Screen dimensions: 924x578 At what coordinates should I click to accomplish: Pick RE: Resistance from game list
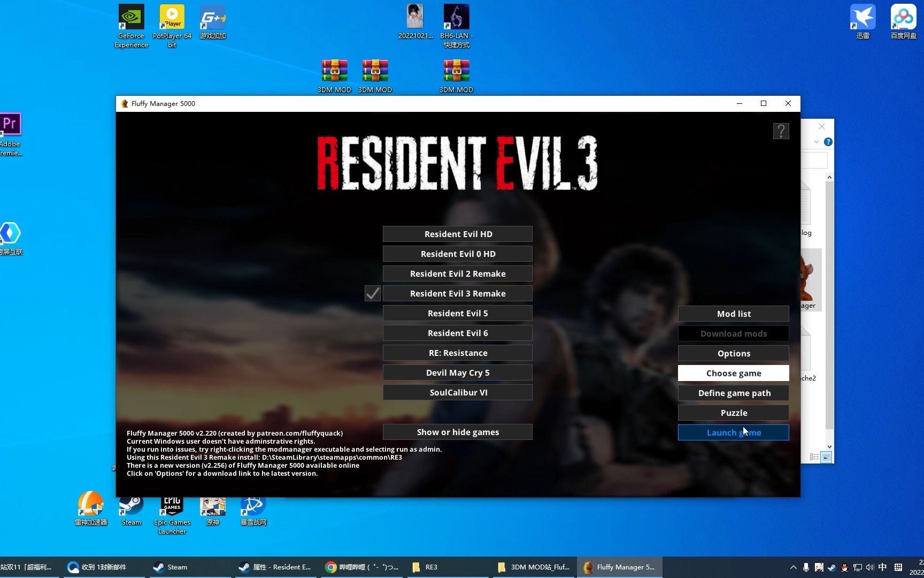tap(458, 353)
